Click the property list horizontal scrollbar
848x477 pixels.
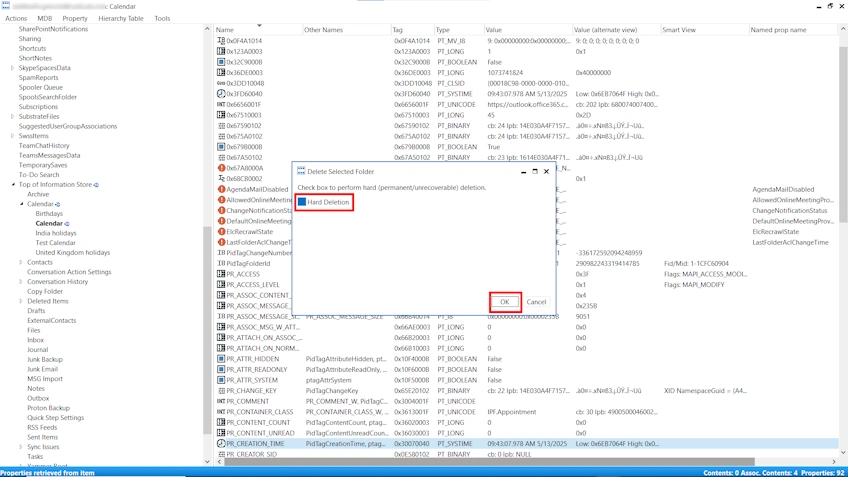click(489, 461)
